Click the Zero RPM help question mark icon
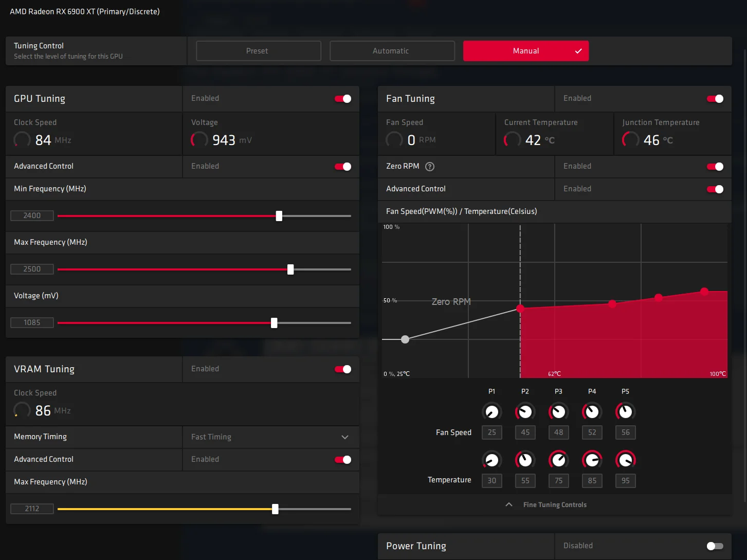Screen dimensions: 747x560 pyautogui.click(x=430, y=167)
